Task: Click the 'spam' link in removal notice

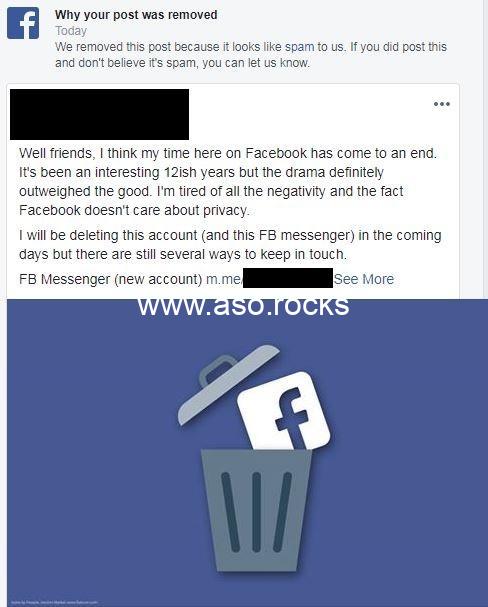Action: 299,47
